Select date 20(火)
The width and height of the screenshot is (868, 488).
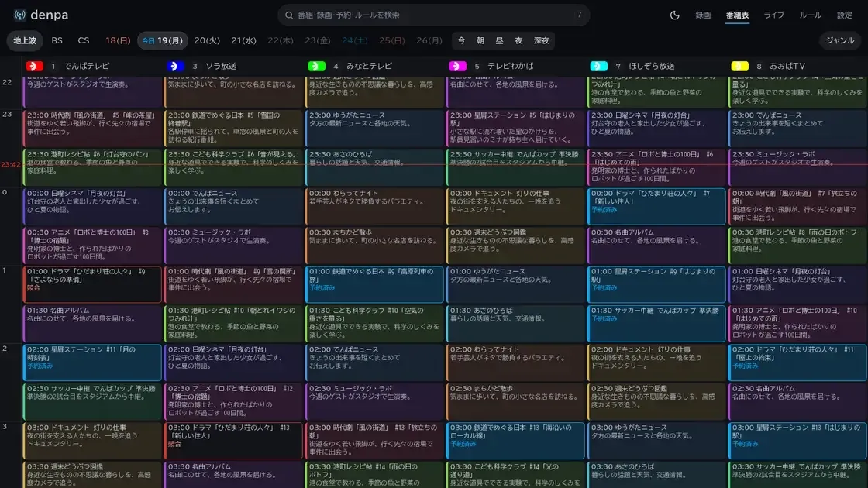207,40
